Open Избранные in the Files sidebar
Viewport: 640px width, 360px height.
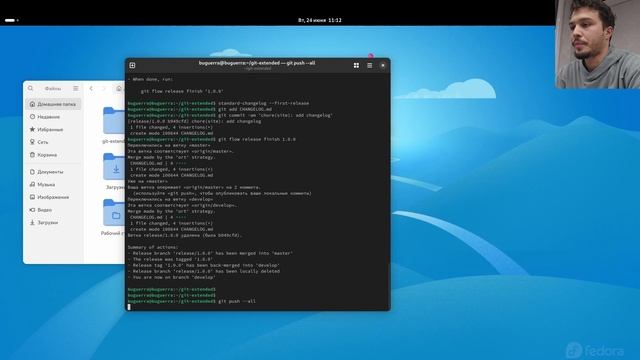(x=53, y=129)
